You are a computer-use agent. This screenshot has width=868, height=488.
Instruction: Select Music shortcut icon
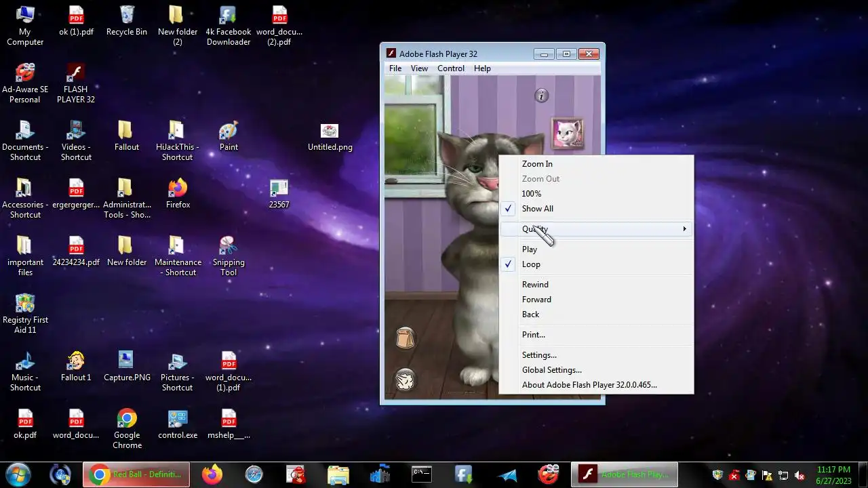point(25,372)
